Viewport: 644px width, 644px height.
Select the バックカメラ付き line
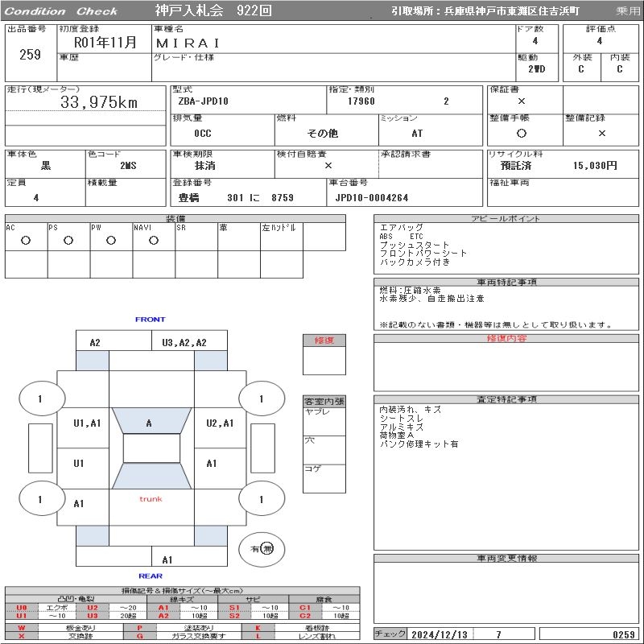(415, 262)
